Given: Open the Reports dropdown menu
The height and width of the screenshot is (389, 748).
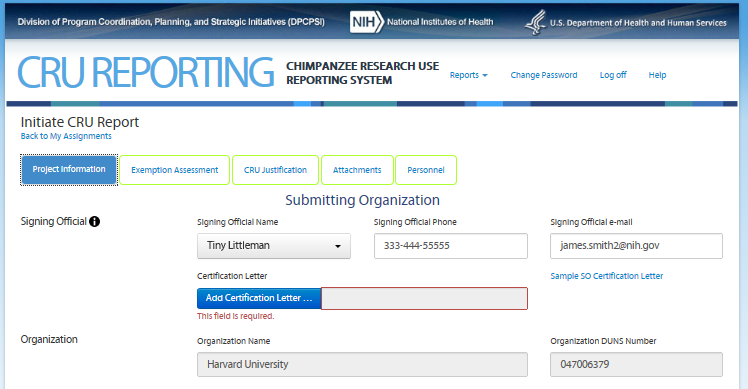Looking at the screenshot, I should 468,75.
